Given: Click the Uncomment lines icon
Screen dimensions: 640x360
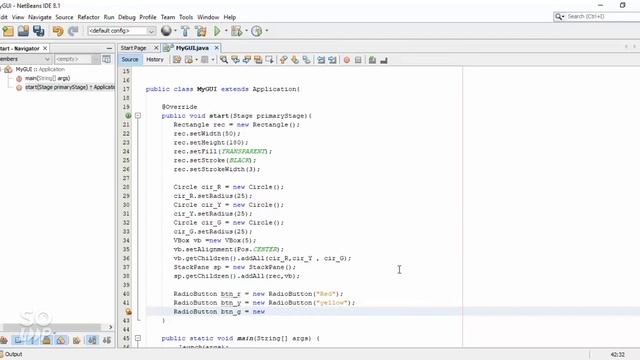Looking at the screenshot, I should 384,60.
